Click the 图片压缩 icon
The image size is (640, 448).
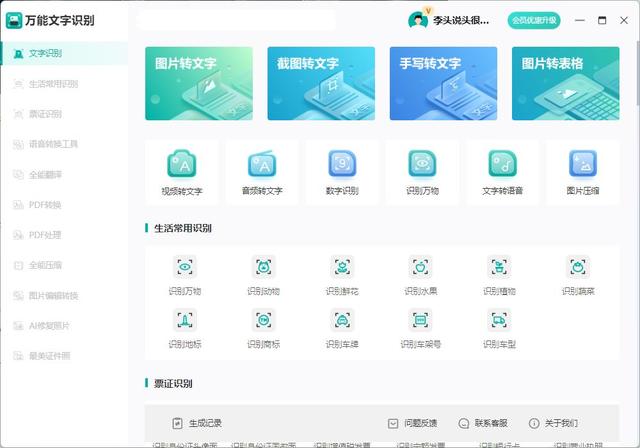point(582,165)
